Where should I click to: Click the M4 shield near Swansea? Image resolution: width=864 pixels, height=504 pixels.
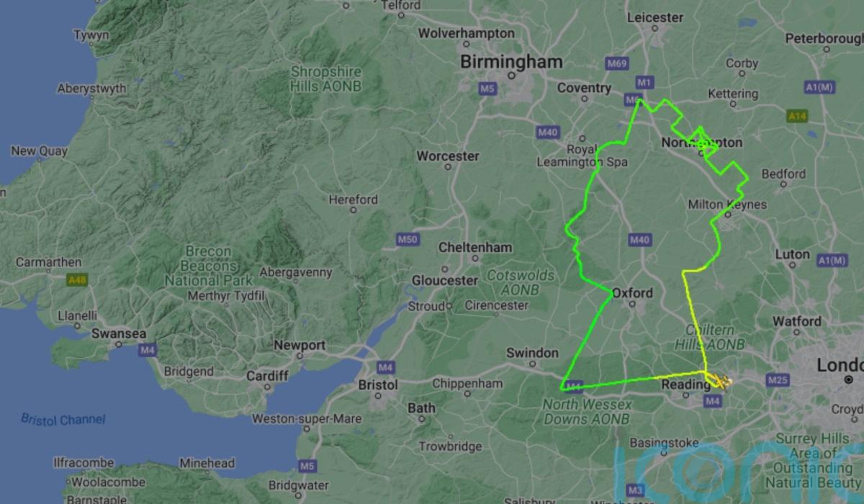click(148, 351)
